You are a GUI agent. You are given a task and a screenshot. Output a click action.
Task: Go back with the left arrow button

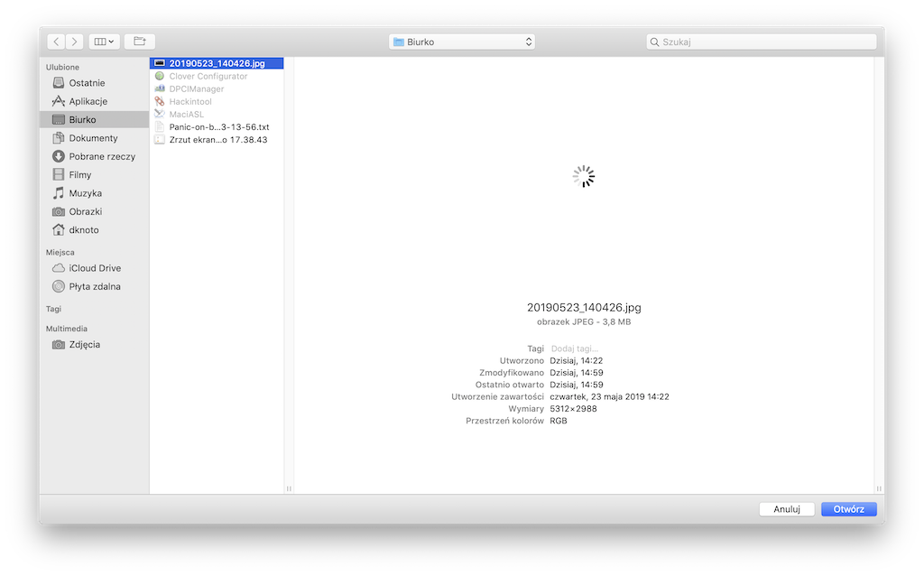click(x=56, y=42)
